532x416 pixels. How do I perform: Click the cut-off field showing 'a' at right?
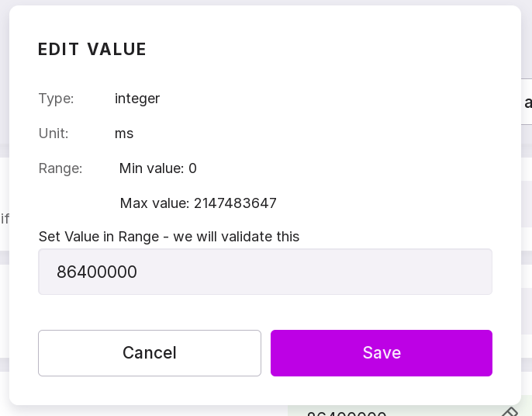click(527, 102)
